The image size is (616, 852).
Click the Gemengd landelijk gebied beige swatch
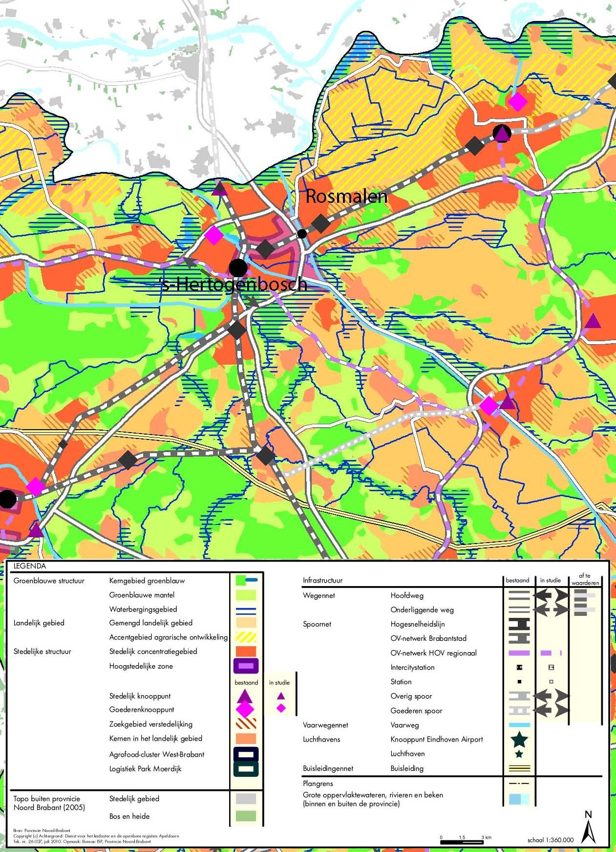coord(246,623)
